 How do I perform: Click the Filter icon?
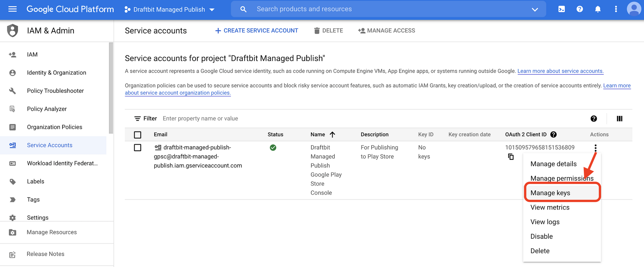(x=137, y=119)
